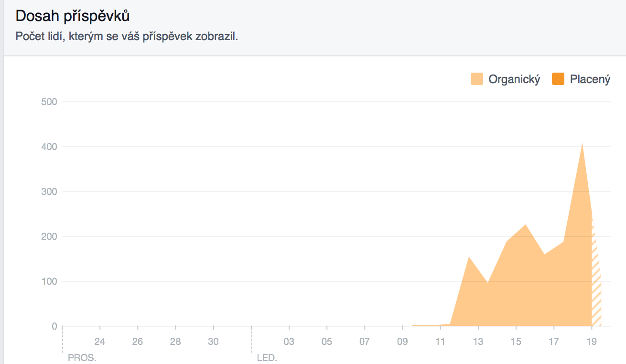626x364 pixels.
Task: Click the 200 y-axis label
Action: click(49, 236)
